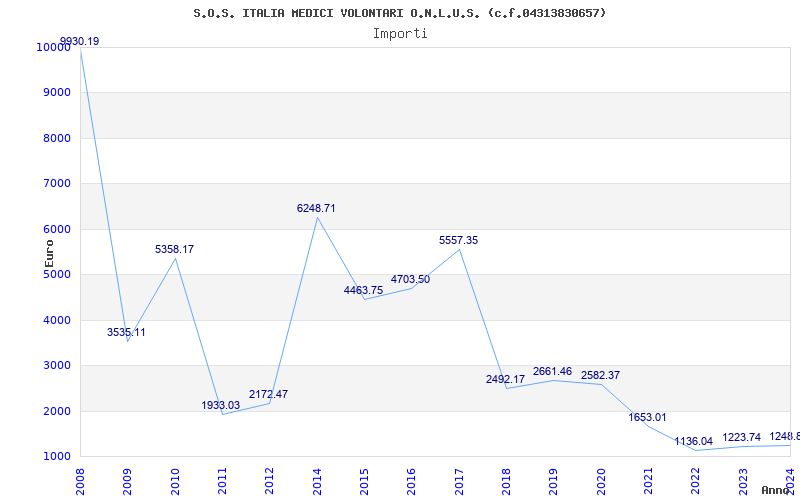Click the 2661.46 data label

point(553,371)
